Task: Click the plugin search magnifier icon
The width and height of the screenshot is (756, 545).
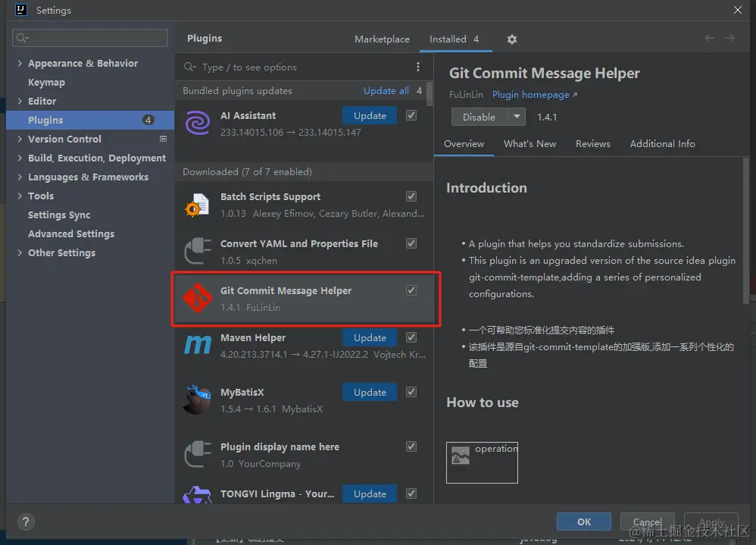Action: click(x=189, y=67)
